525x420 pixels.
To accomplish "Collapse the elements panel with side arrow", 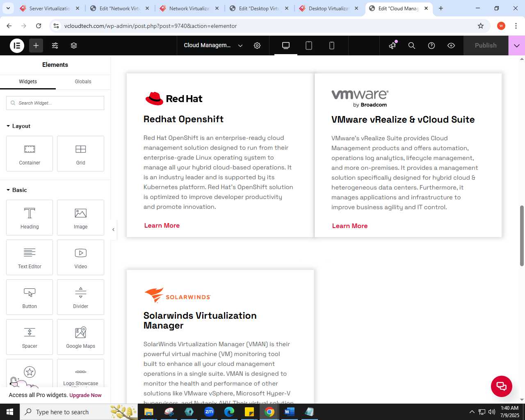I will click(114, 230).
